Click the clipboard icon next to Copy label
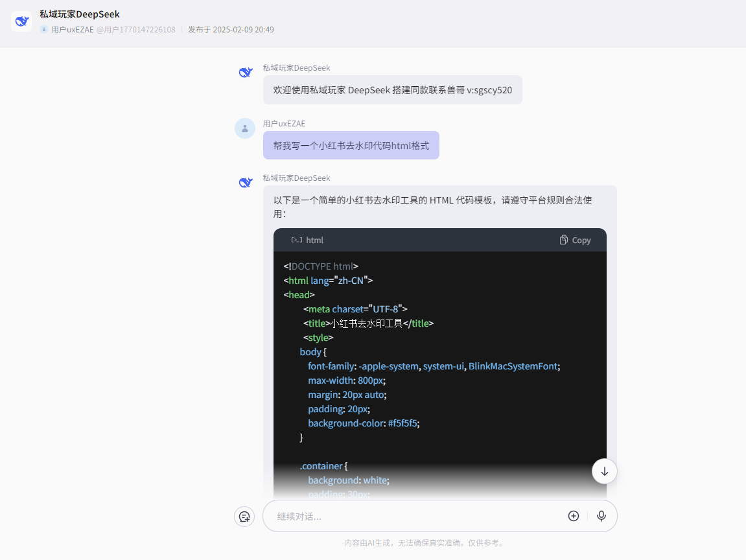746x560 pixels. coord(563,239)
